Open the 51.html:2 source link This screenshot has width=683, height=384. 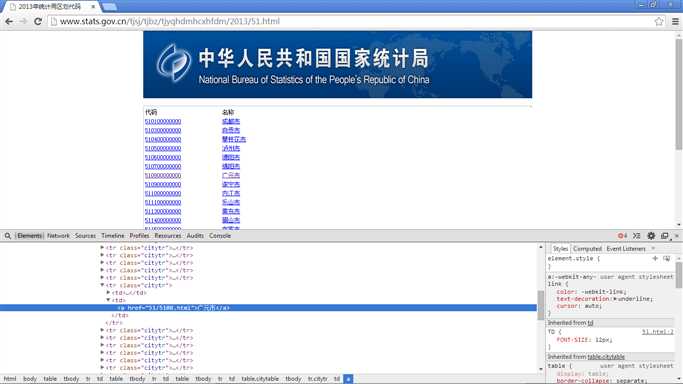pos(657,332)
